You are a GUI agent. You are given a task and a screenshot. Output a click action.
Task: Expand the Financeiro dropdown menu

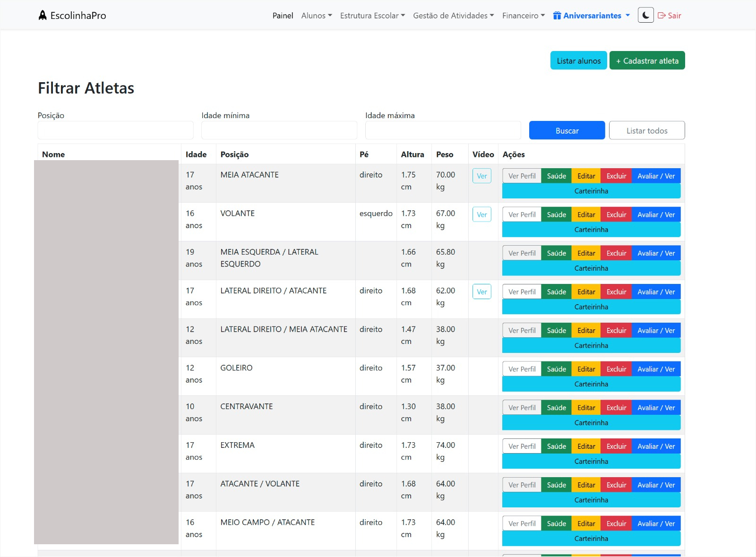[x=523, y=16]
